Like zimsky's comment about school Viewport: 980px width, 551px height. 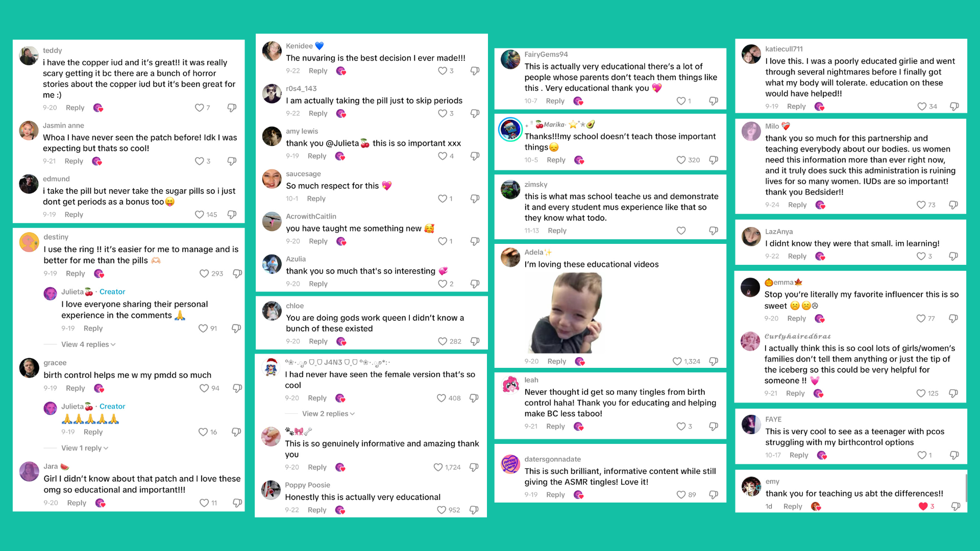[681, 231]
